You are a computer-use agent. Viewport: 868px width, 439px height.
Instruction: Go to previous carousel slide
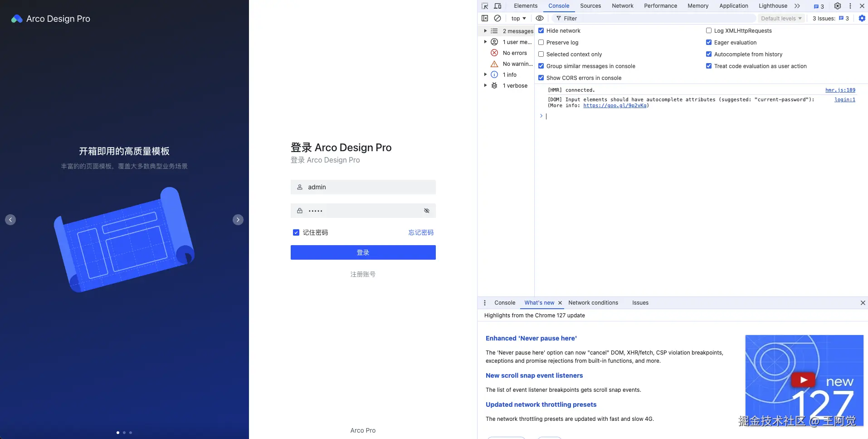click(x=10, y=220)
